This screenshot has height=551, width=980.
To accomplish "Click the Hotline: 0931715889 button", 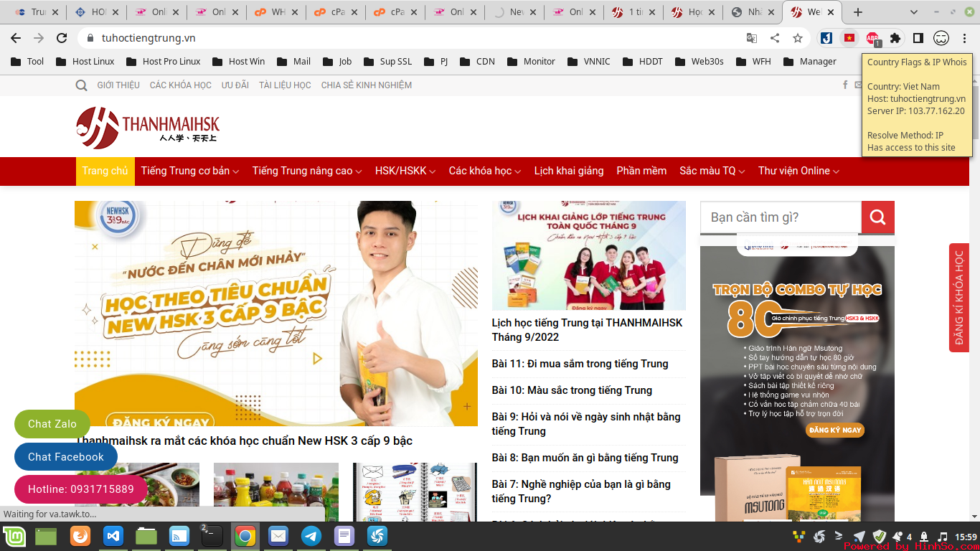I will click(x=81, y=489).
